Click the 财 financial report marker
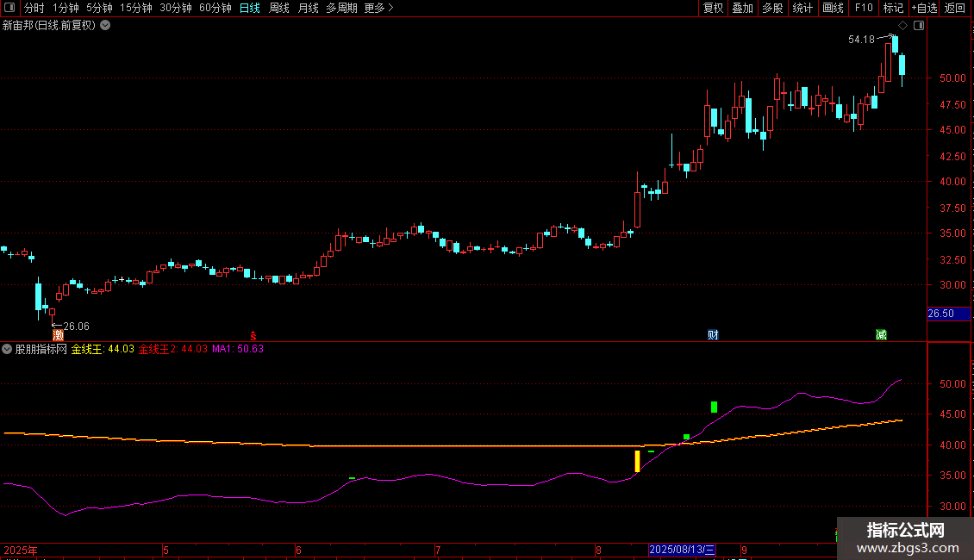 pos(713,335)
